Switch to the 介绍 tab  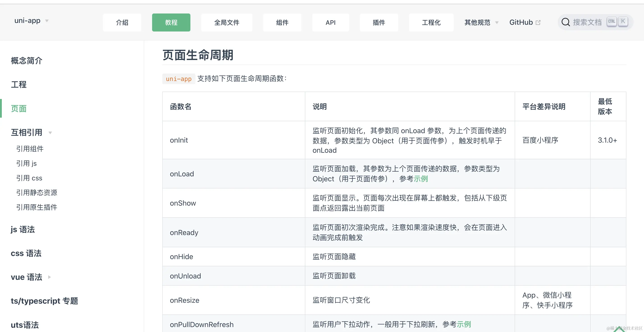click(x=122, y=22)
